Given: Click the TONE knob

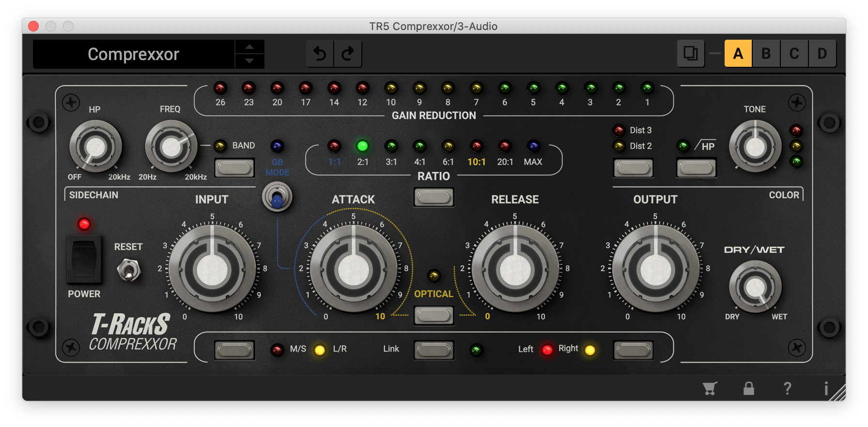Looking at the screenshot, I should click(x=755, y=147).
